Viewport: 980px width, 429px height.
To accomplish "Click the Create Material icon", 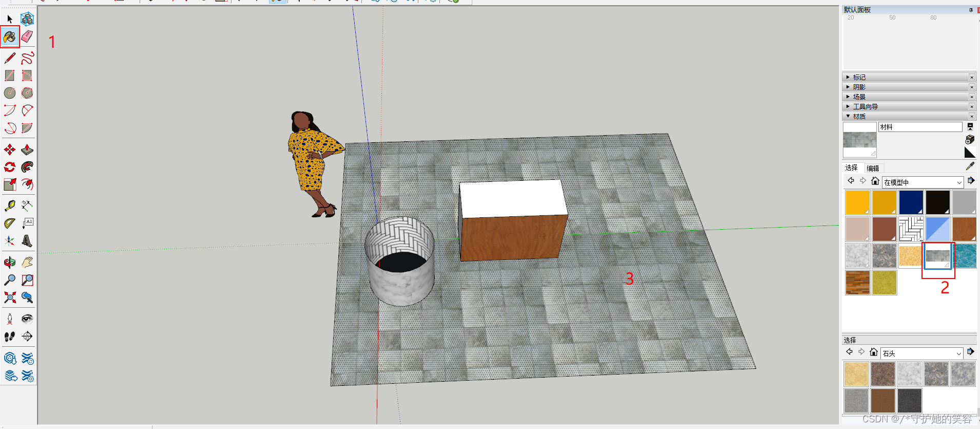I will click(970, 139).
